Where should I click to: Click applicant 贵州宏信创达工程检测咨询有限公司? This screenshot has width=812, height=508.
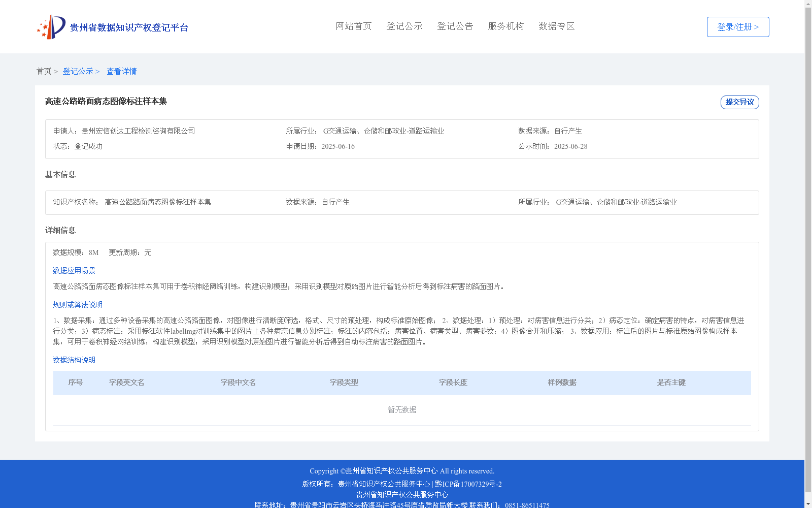[138, 131]
